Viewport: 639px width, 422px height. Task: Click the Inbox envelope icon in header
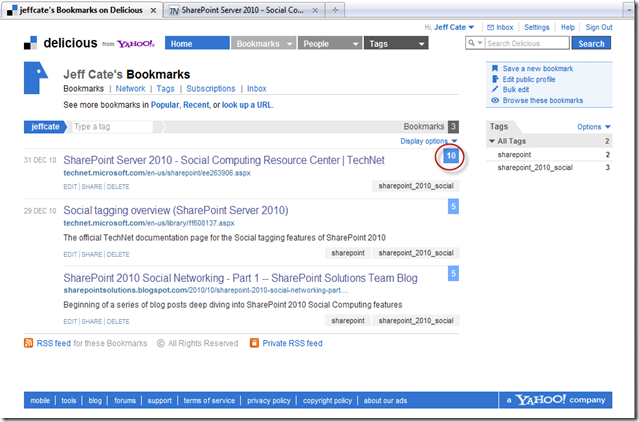(x=491, y=27)
